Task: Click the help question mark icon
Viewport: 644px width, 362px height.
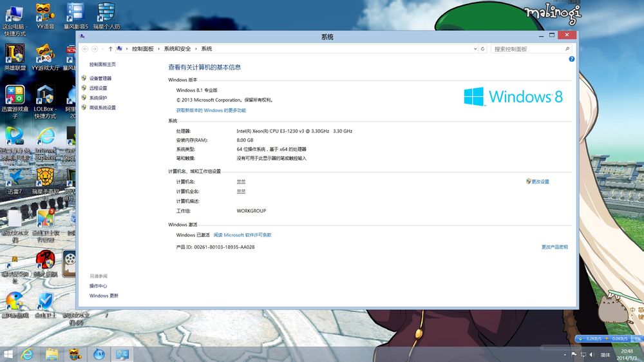Action: click(x=572, y=59)
